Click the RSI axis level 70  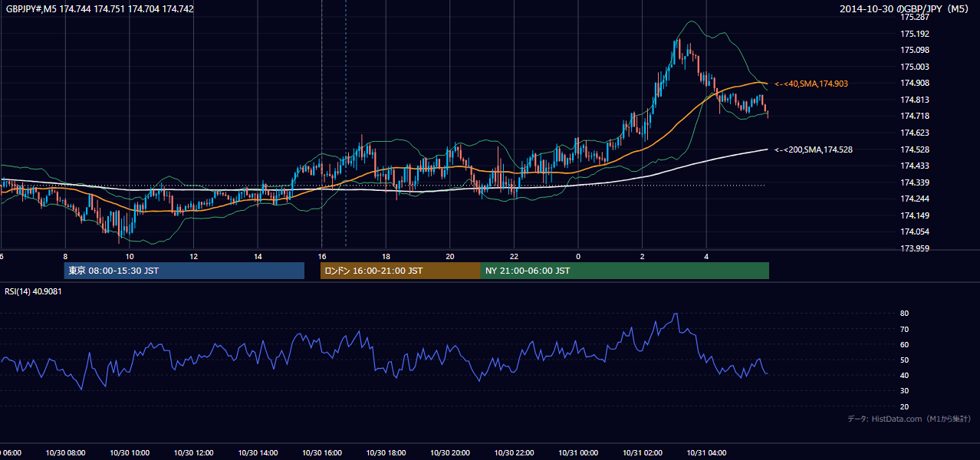(904, 329)
